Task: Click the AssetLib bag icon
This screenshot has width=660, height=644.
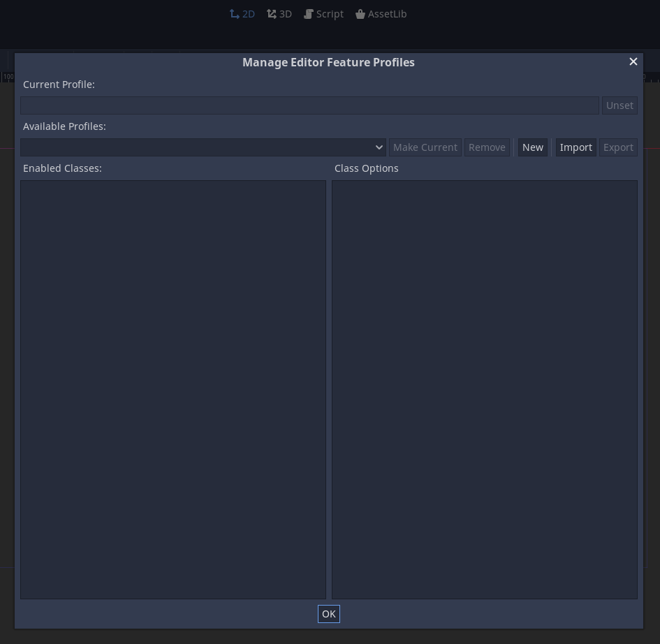Action: pyautogui.click(x=360, y=13)
